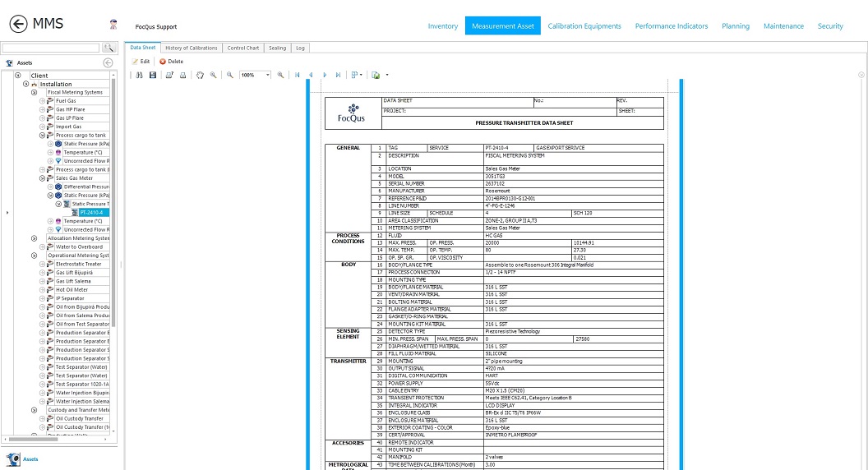Switch to the Log tab

pyautogui.click(x=300, y=48)
